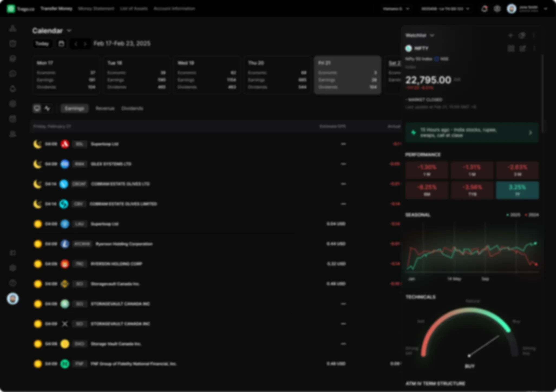556x392 pixels.
Task: Select the grid view icon near Watchlist
Action: [x=511, y=48]
